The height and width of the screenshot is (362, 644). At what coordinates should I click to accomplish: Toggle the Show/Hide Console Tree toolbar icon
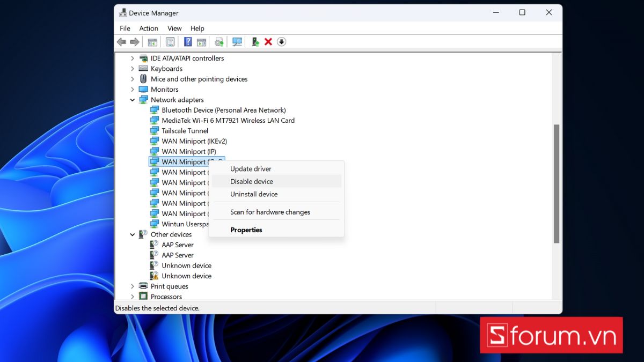[x=152, y=42]
